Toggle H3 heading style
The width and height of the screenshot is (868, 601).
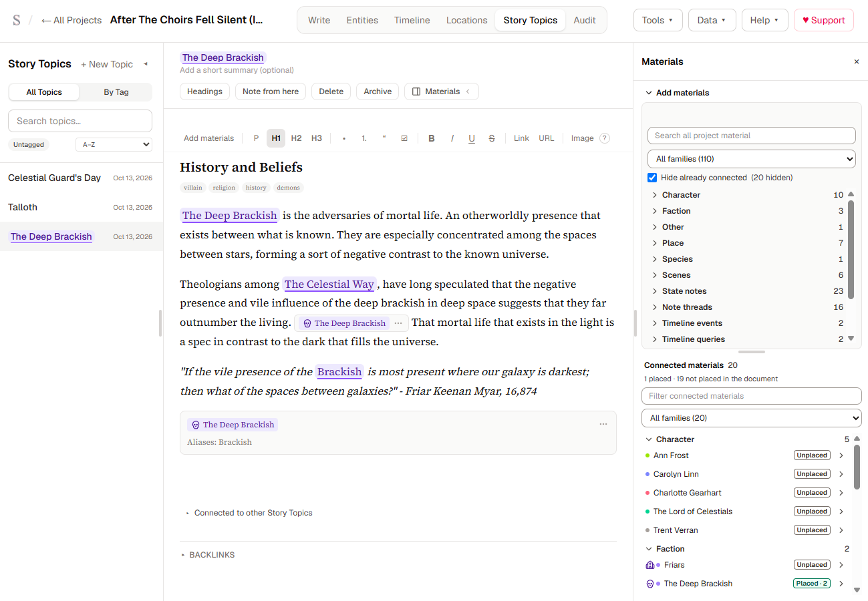[x=317, y=138]
